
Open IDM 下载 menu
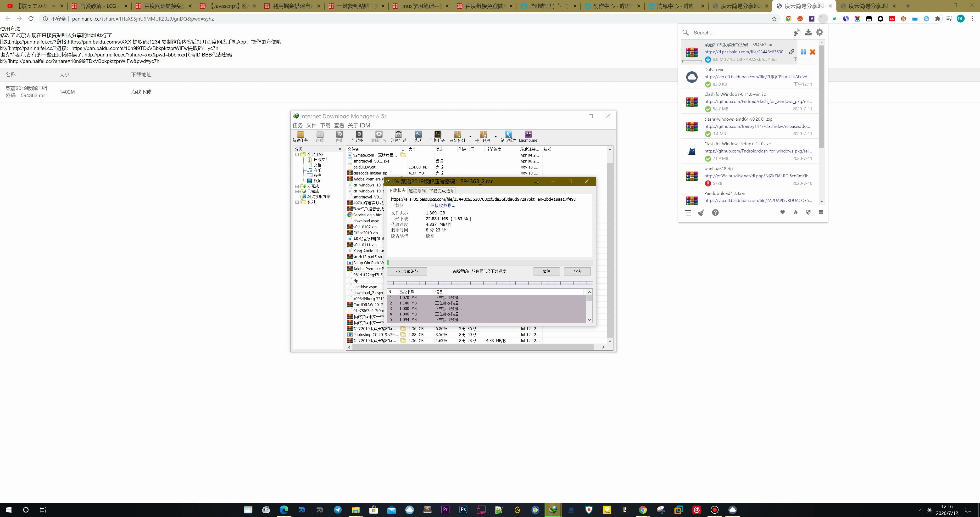(x=325, y=125)
